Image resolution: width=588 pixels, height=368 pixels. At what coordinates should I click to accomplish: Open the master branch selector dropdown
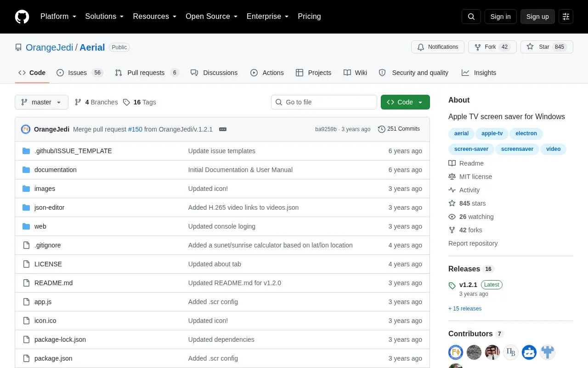[41, 102]
